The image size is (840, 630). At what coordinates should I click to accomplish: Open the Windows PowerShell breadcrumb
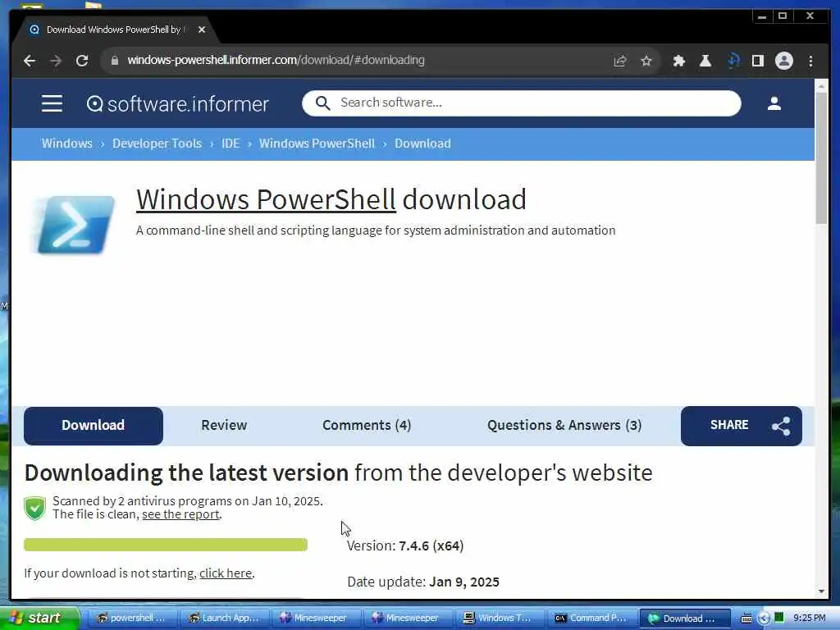(x=317, y=144)
